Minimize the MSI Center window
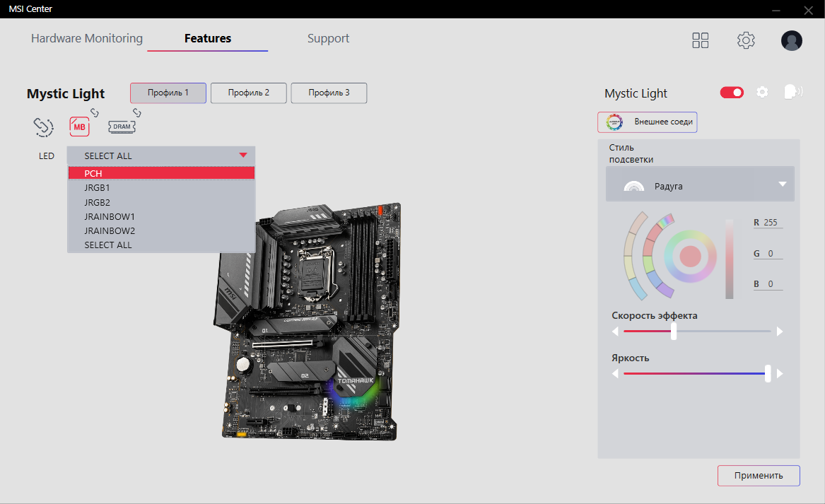This screenshot has width=825, height=504. [x=776, y=9]
